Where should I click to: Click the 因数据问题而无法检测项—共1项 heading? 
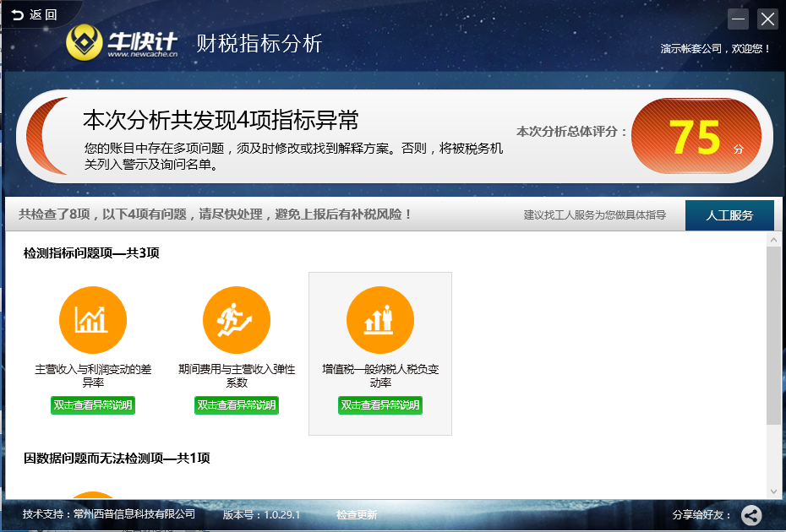117,458
